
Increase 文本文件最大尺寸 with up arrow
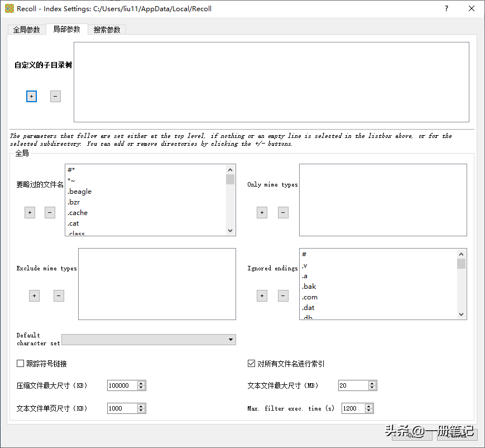[372, 383]
